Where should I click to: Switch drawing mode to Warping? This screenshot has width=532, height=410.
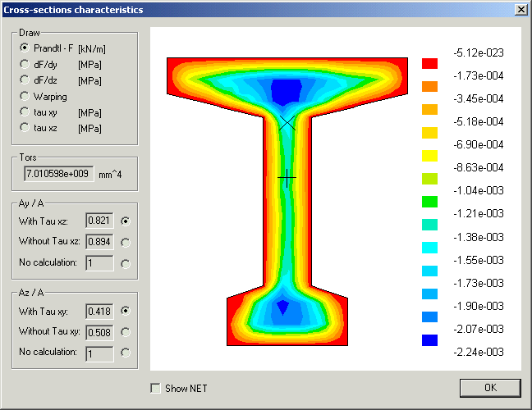tap(25, 96)
